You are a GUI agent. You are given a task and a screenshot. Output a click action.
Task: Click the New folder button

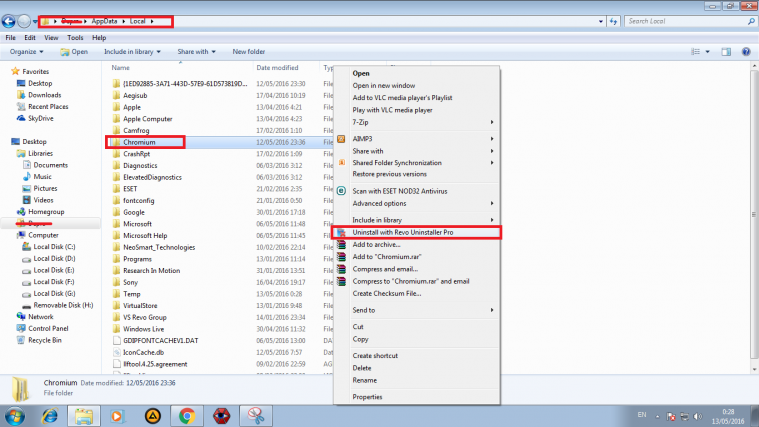coord(248,52)
